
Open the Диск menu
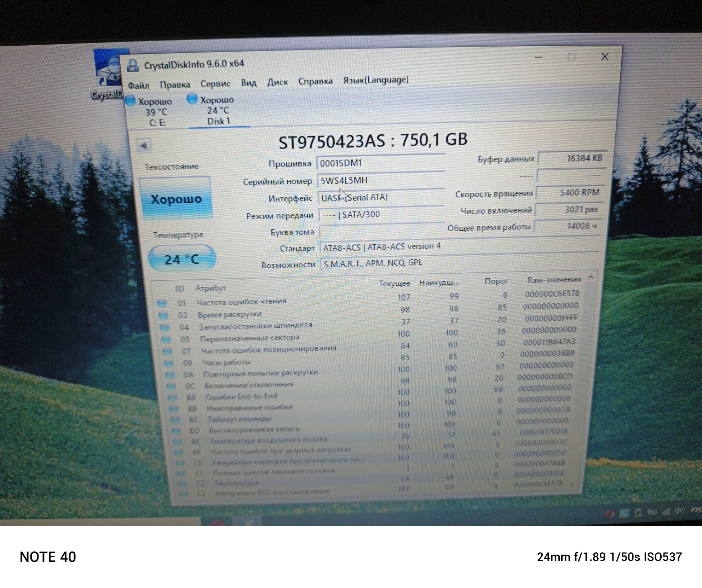(x=277, y=82)
